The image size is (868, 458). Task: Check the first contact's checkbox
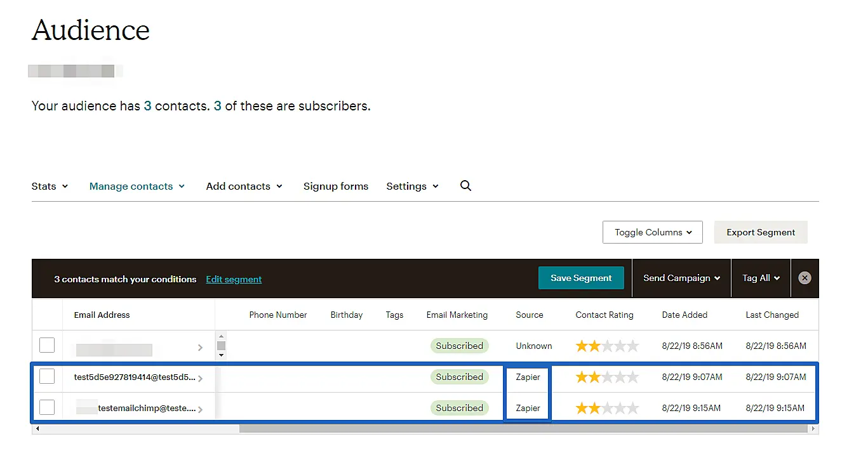47,346
